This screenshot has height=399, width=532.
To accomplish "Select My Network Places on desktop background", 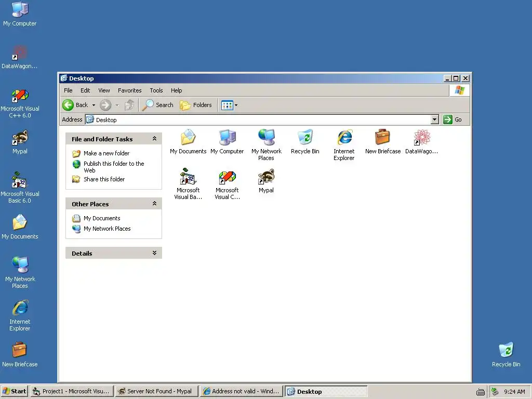I will point(20,273).
